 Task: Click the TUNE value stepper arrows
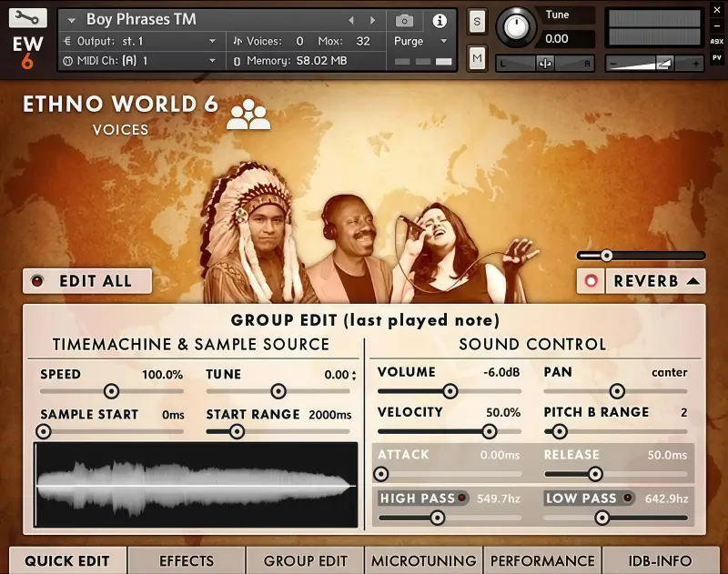[x=354, y=375]
